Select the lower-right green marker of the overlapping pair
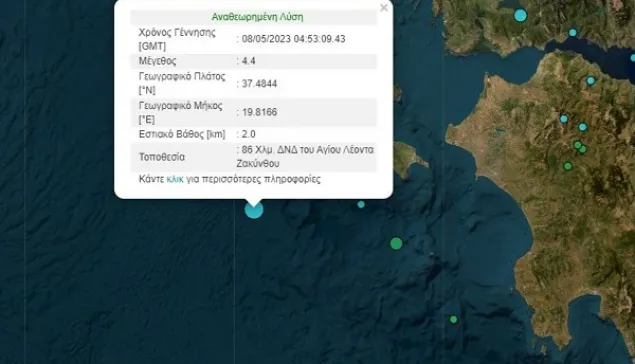This screenshot has width=635, height=364. [x=583, y=149]
